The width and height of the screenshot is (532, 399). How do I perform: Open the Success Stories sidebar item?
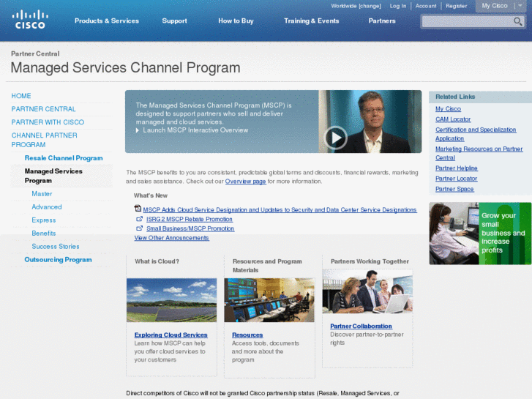pos(56,247)
